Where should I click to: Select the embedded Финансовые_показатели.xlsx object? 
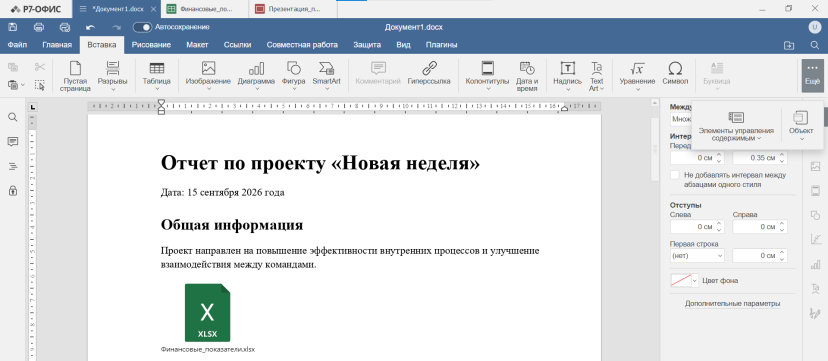click(x=208, y=318)
